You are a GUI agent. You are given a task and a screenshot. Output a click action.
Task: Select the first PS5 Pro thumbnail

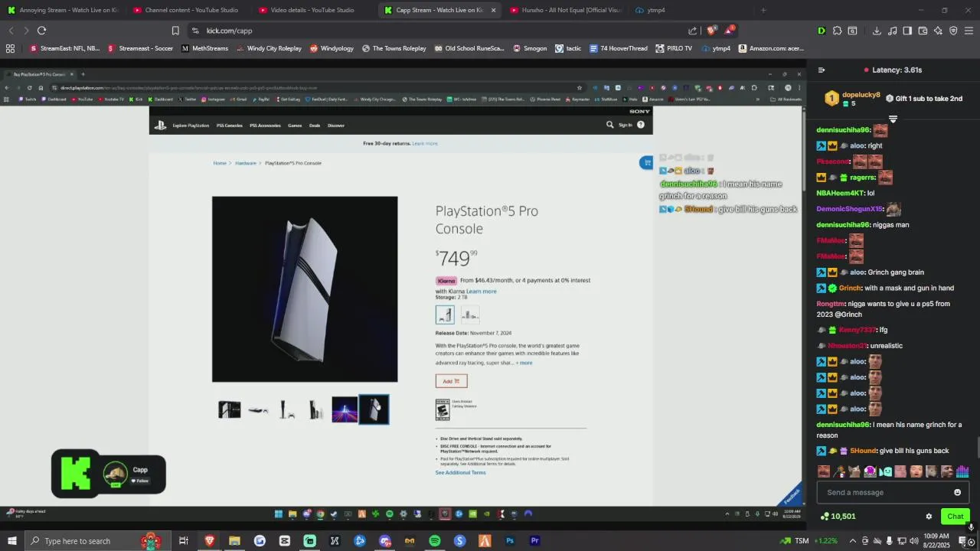(229, 409)
